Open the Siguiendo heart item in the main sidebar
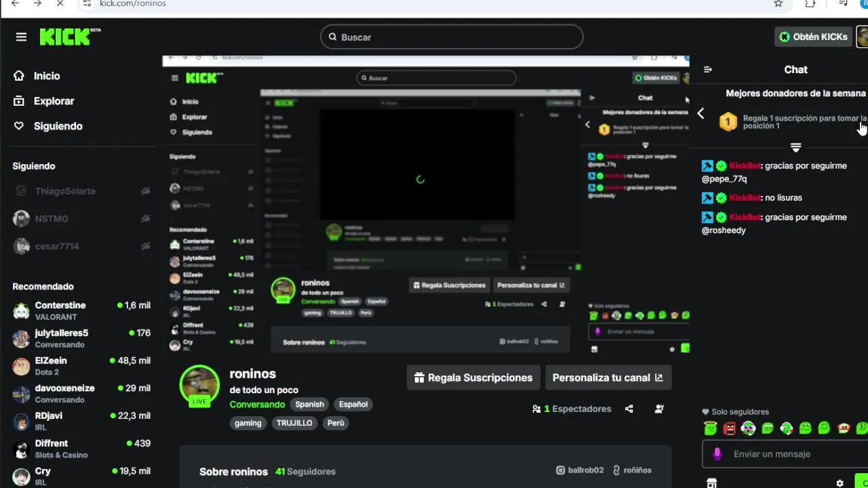The image size is (868, 488). 58,126
